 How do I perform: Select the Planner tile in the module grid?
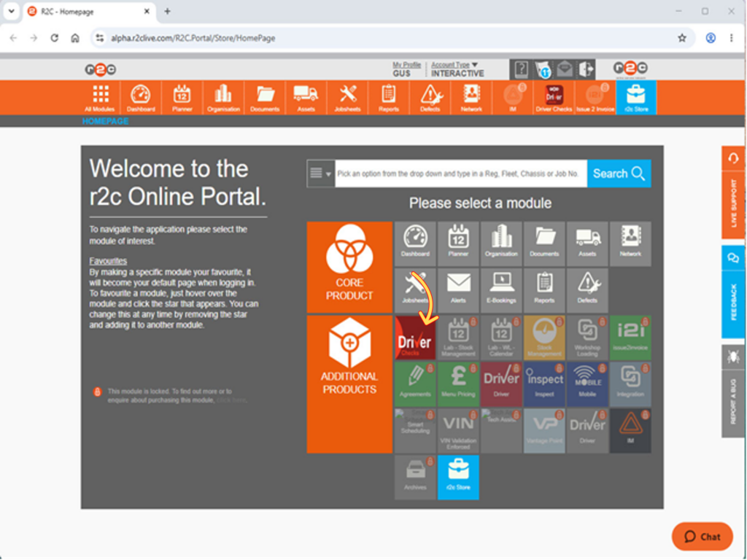458,244
